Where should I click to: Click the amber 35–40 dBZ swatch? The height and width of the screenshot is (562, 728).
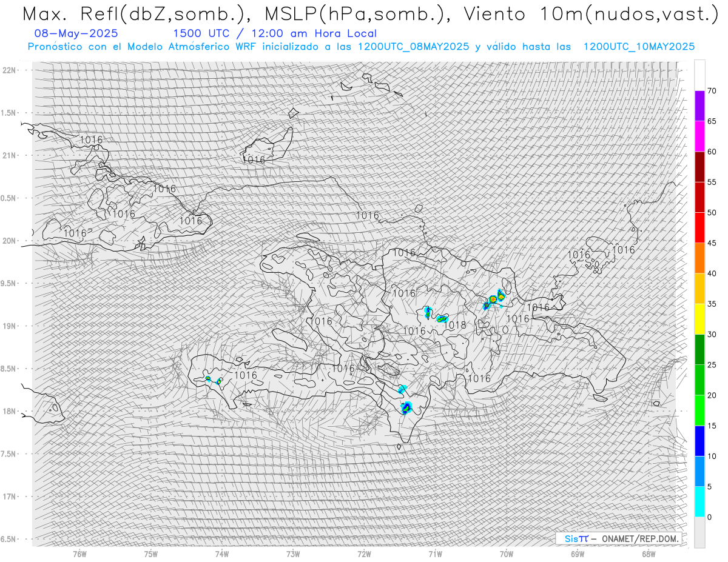coord(699,289)
